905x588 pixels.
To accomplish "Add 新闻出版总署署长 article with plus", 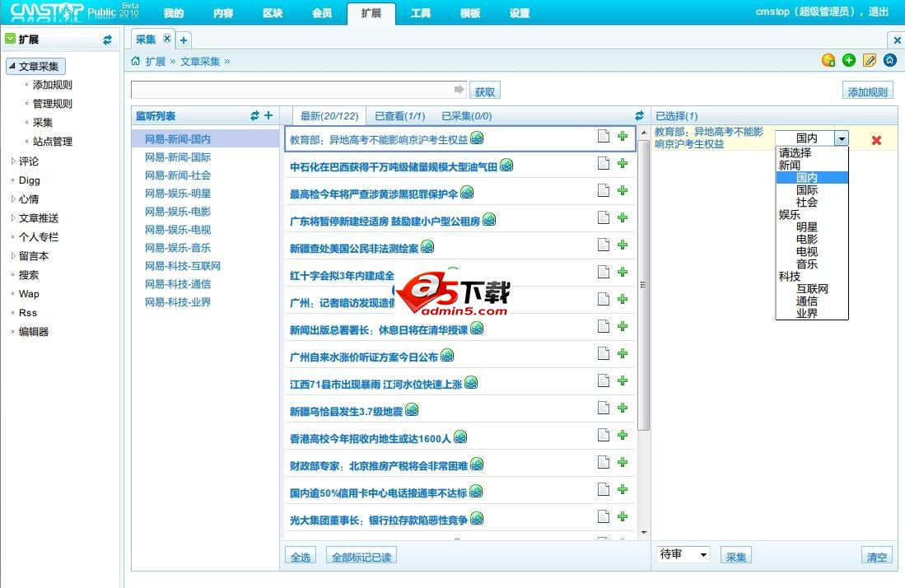I will (x=623, y=326).
